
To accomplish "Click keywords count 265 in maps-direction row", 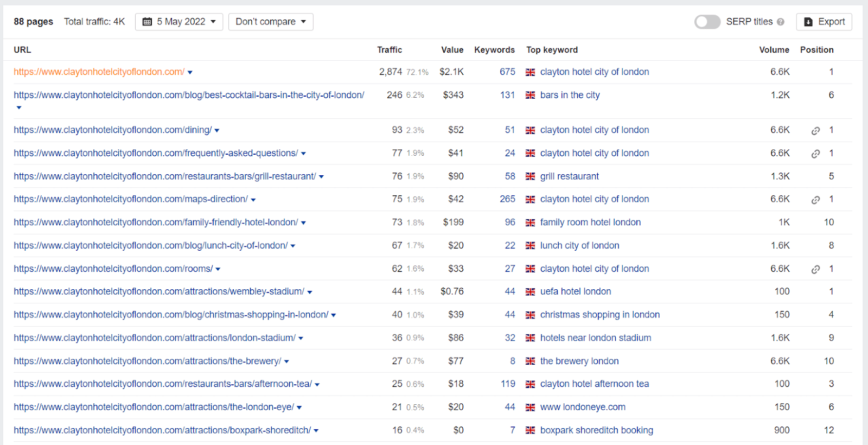I will pyautogui.click(x=507, y=199).
